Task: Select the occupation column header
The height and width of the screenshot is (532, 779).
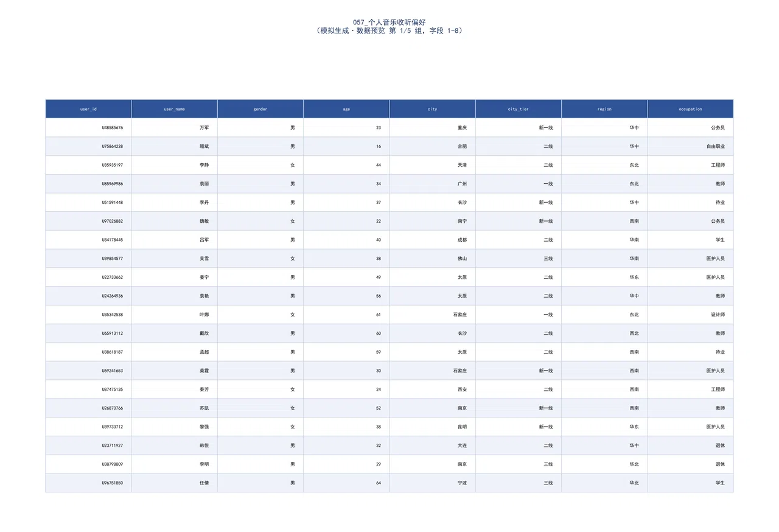Action: pos(690,109)
